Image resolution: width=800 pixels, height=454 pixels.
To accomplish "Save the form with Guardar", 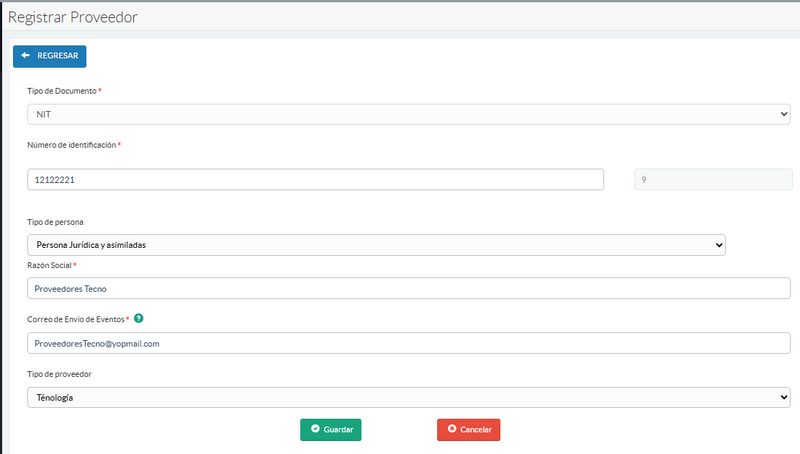I will pos(331,429).
